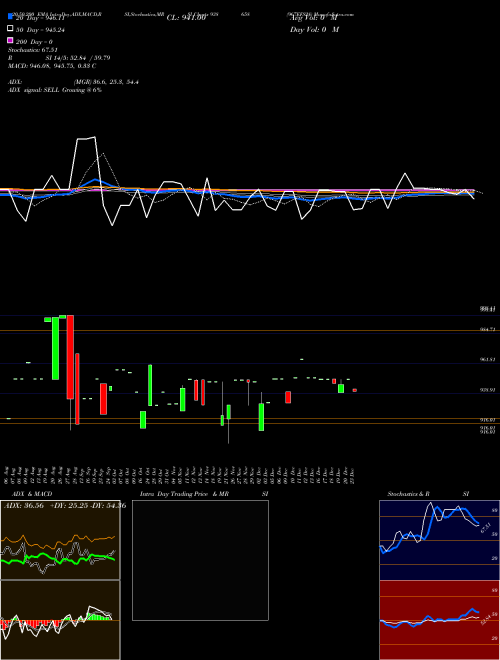This screenshot has height=660, width=500.
Task: Click the 961.51 price axis label
Action: [487, 360]
